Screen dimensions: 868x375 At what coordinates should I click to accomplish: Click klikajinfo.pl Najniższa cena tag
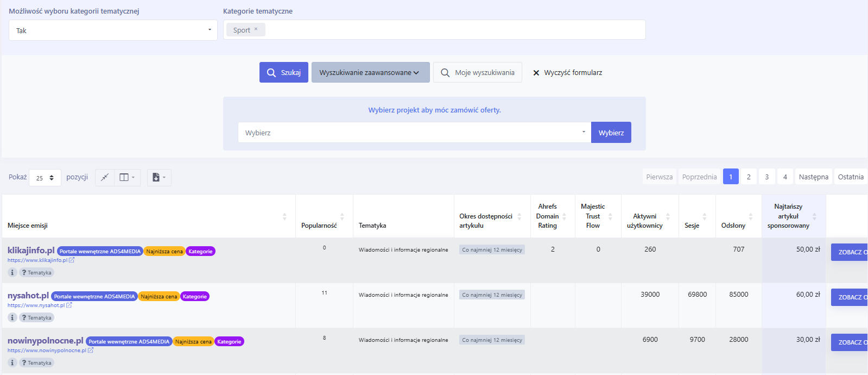(164, 251)
